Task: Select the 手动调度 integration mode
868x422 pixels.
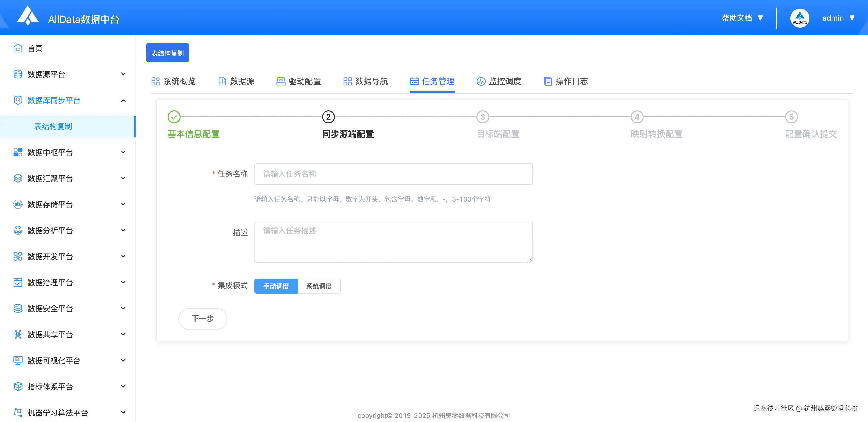Action: pos(276,286)
